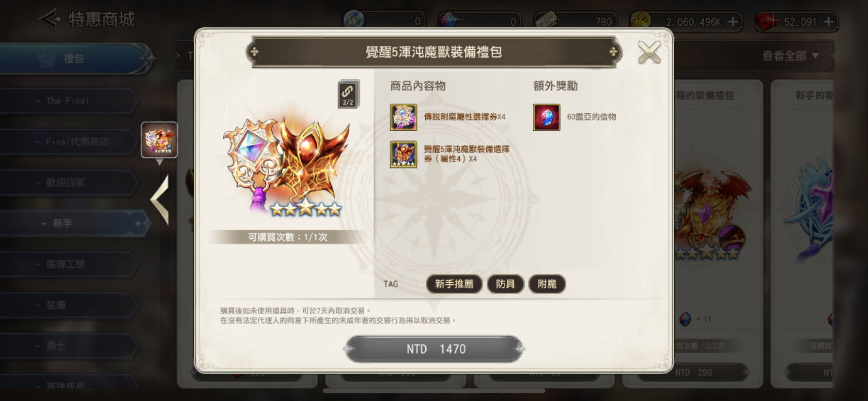Tap the 60露亞的信物 bonus reward icon
This screenshot has width=868, height=401.
546,117
